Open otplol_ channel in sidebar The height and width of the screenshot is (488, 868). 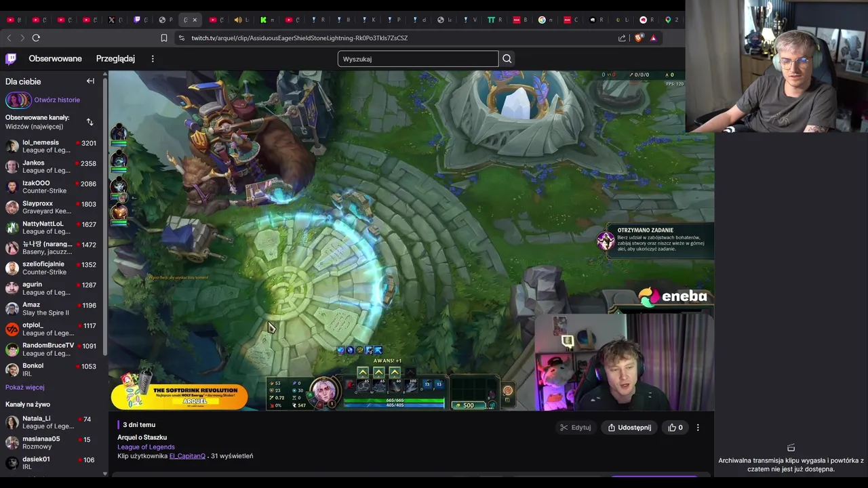point(52,329)
